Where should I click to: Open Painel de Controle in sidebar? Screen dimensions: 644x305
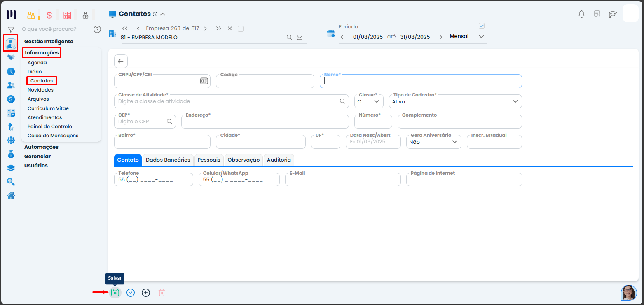[x=50, y=127]
